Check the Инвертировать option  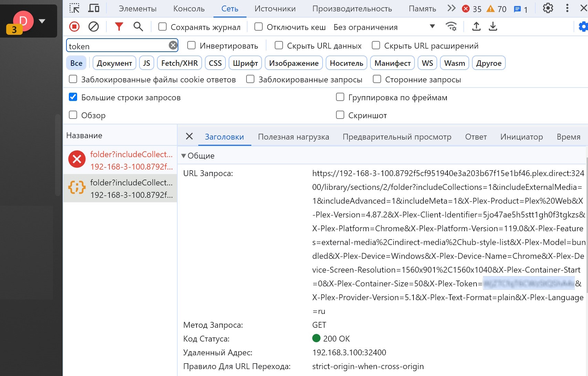pos(191,45)
